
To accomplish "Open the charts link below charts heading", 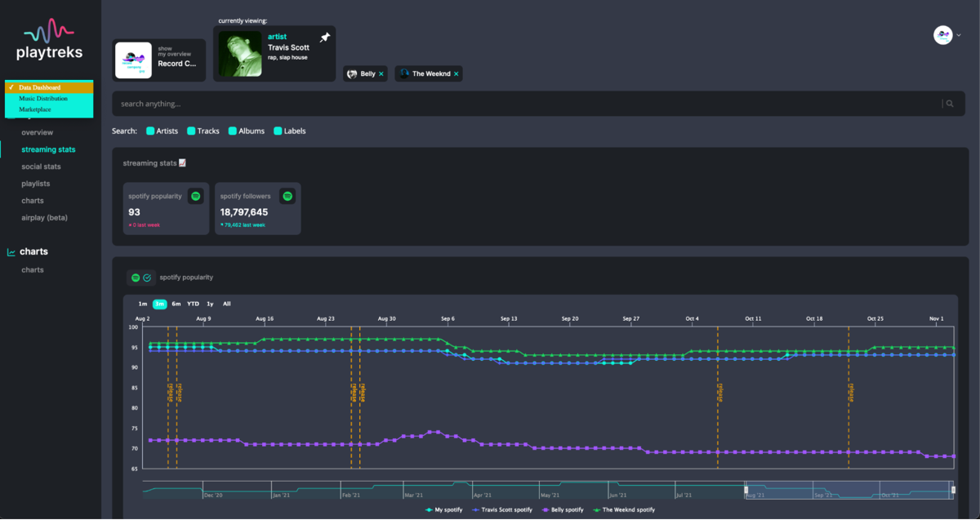I will [33, 269].
